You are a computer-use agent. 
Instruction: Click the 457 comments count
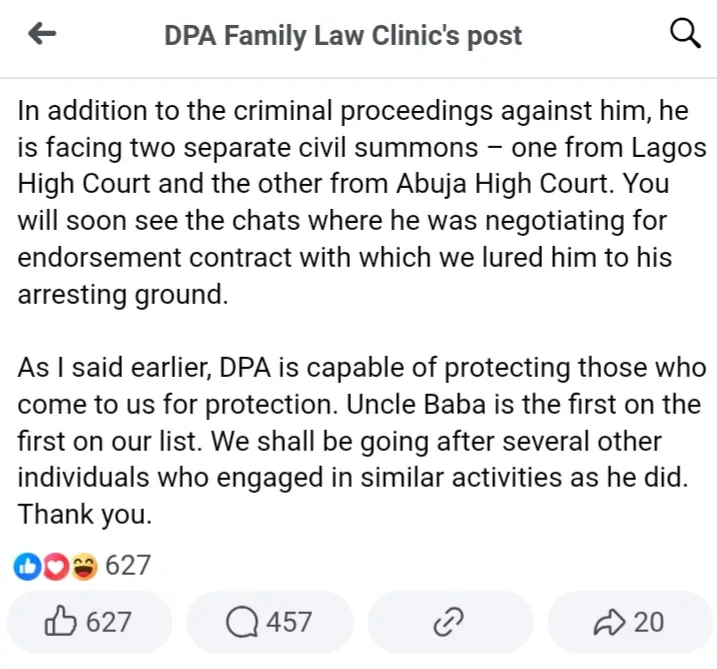(x=289, y=623)
